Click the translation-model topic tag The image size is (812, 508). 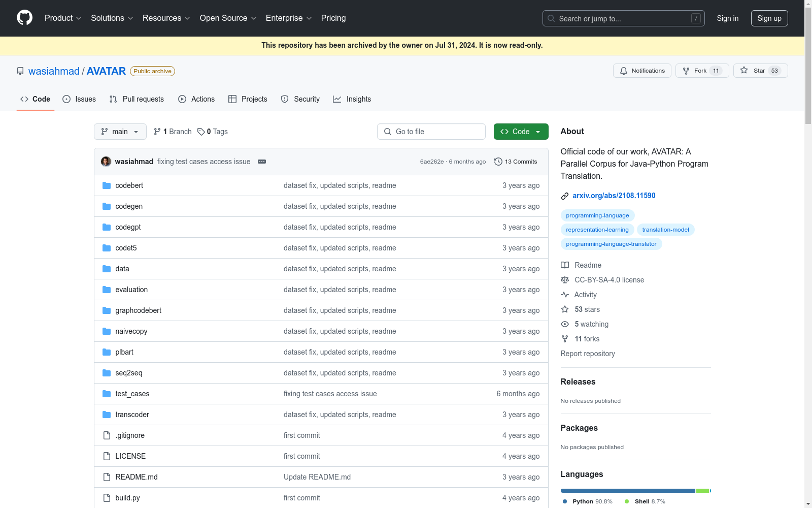(x=665, y=230)
